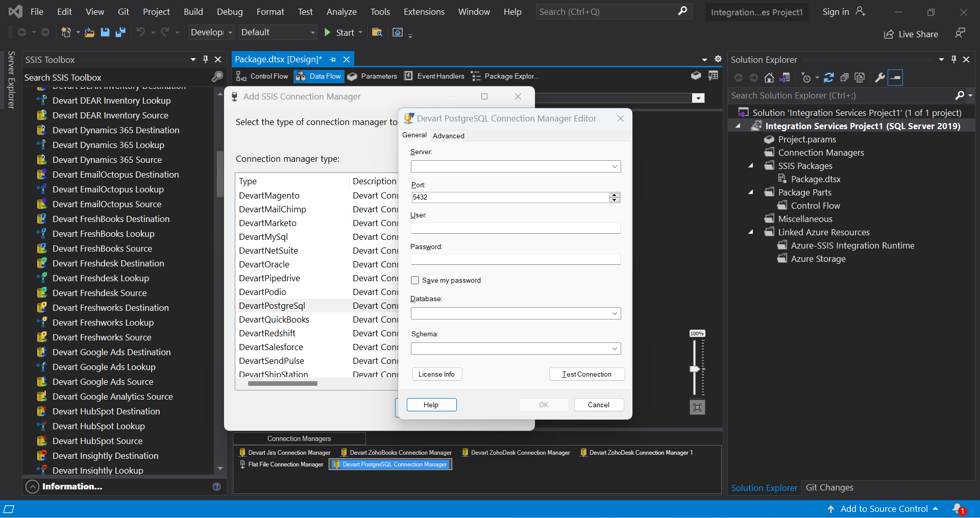The width and height of the screenshot is (980, 518).
Task: Click the License Info button
Action: [436, 374]
